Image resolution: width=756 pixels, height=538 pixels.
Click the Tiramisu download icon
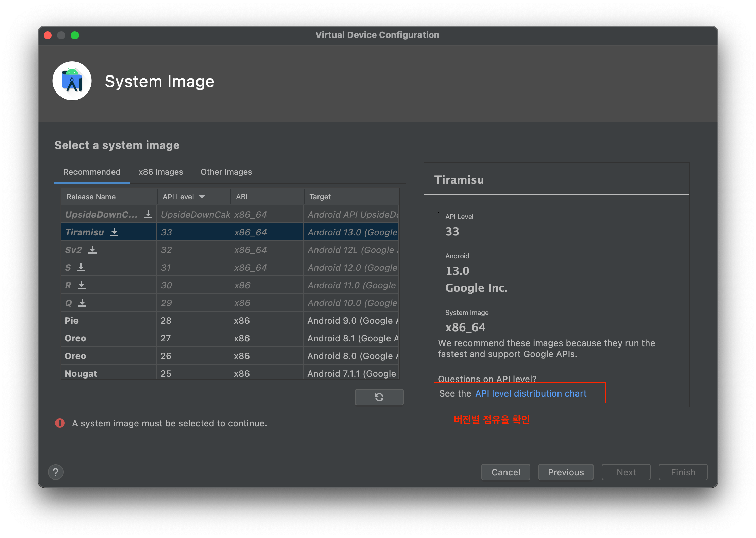coord(114,232)
